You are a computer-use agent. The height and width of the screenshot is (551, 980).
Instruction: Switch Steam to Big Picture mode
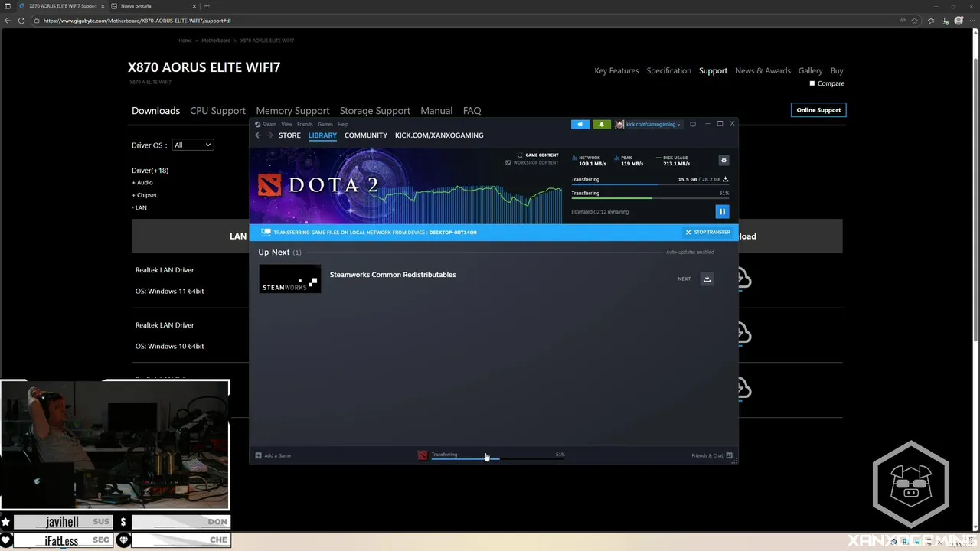click(x=693, y=124)
